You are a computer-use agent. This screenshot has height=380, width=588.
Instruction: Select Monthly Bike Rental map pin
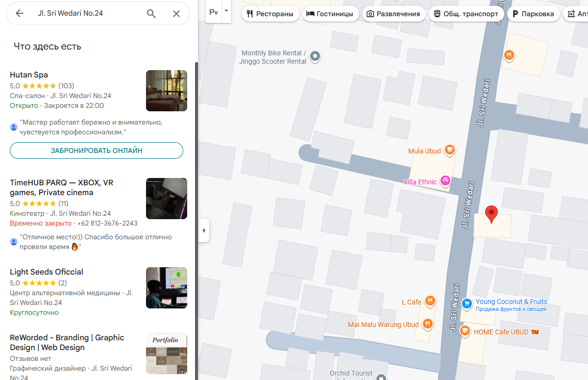tap(316, 56)
